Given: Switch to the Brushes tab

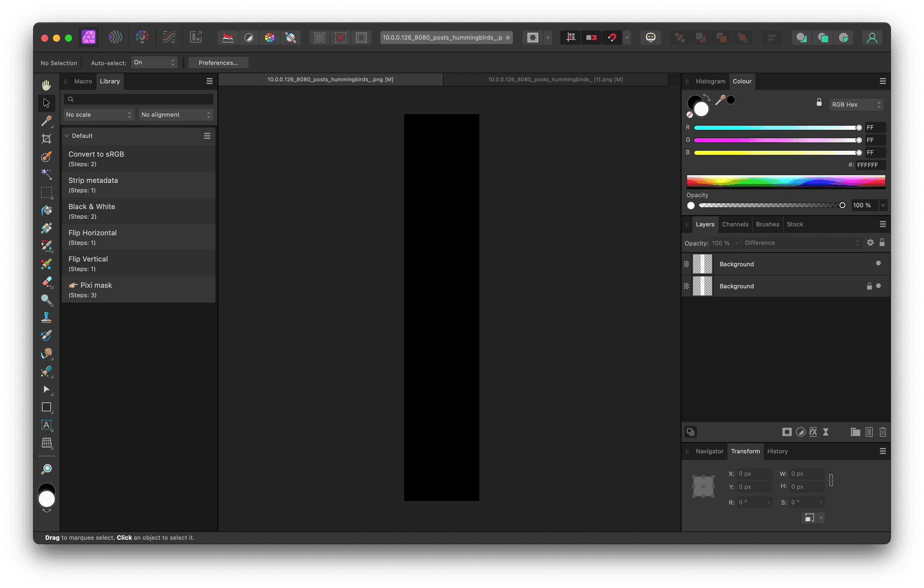Looking at the screenshot, I should click(x=767, y=224).
